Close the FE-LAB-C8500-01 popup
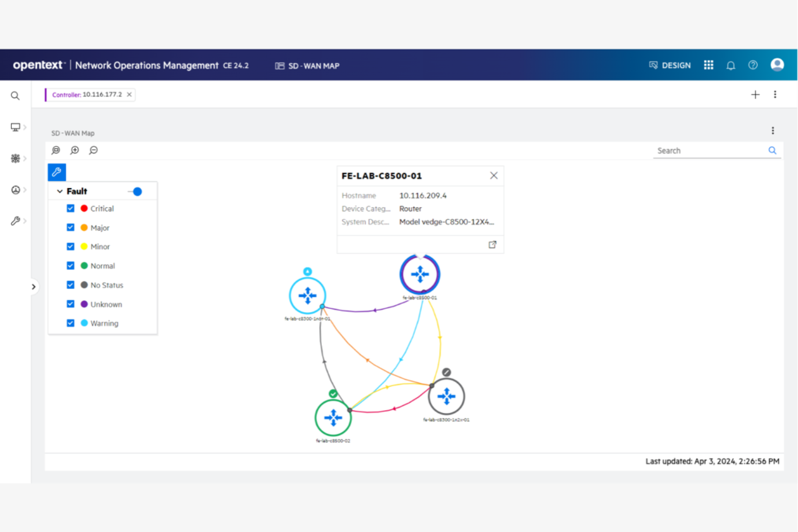 (x=494, y=176)
